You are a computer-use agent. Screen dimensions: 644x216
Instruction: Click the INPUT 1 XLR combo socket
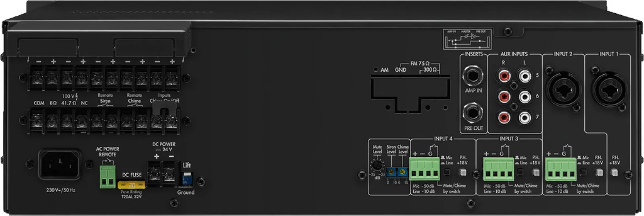click(609, 90)
